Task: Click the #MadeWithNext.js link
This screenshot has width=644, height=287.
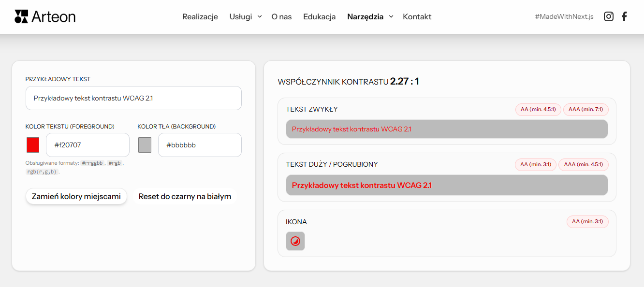Action: tap(564, 16)
